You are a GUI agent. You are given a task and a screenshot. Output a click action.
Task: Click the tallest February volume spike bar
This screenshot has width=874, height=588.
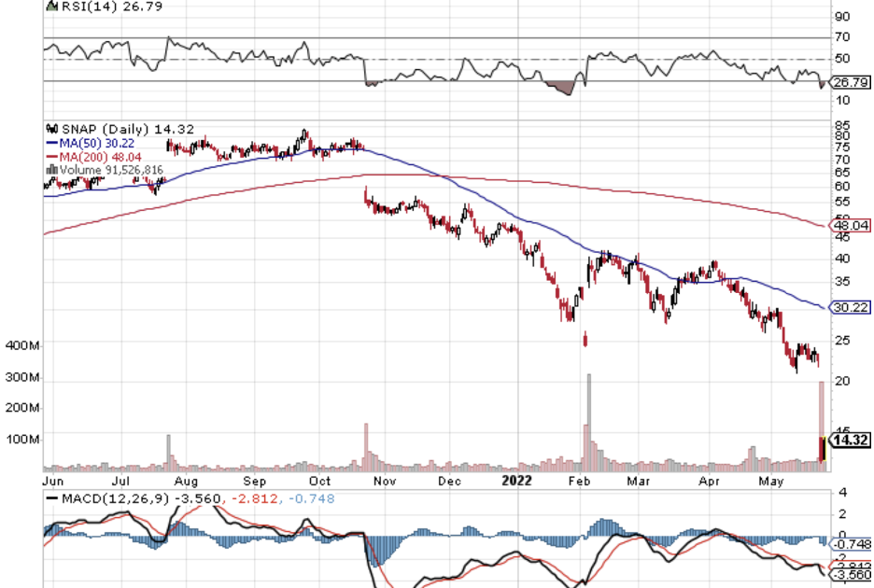tap(588, 420)
